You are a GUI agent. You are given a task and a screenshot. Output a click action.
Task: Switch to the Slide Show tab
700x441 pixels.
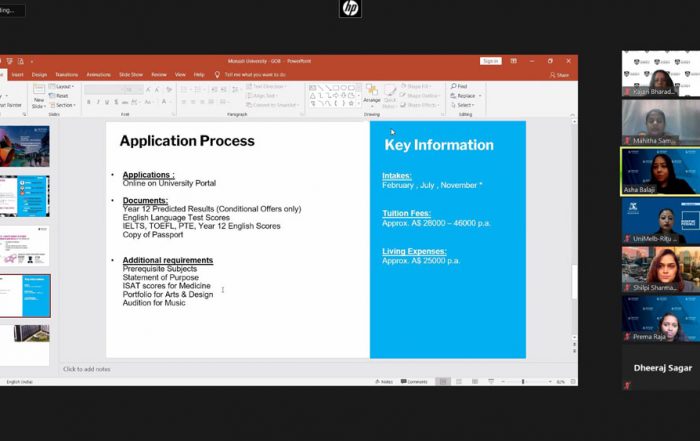[131, 75]
